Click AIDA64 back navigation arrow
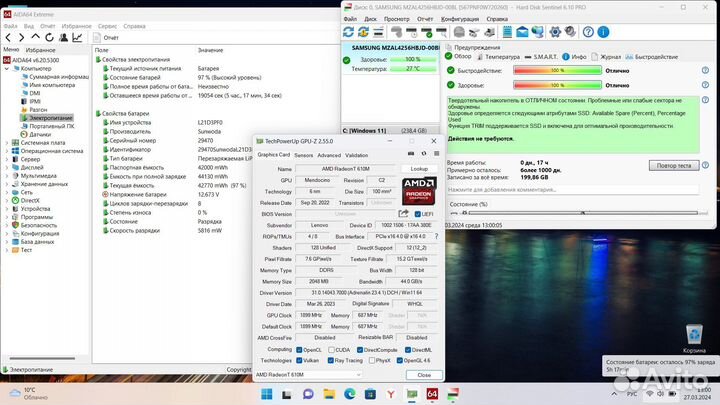The width and height of the screenshot is (720, 405). 8,37
